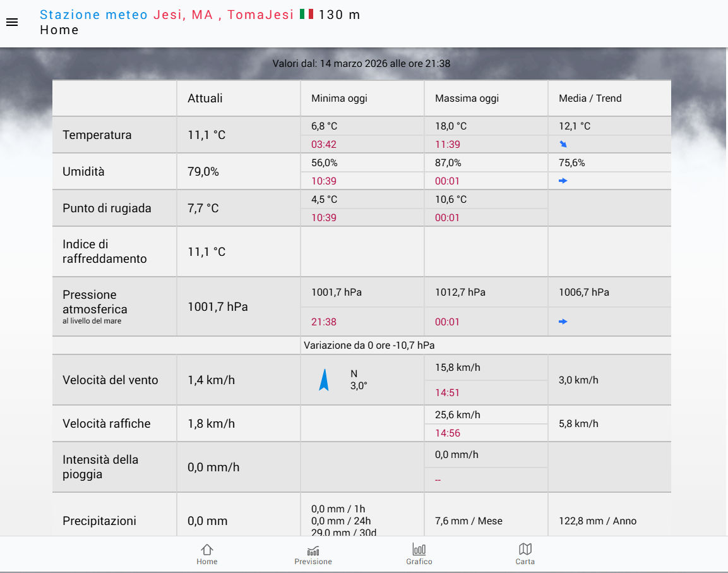Click the Massima oggi column header

tap(467, 99)
